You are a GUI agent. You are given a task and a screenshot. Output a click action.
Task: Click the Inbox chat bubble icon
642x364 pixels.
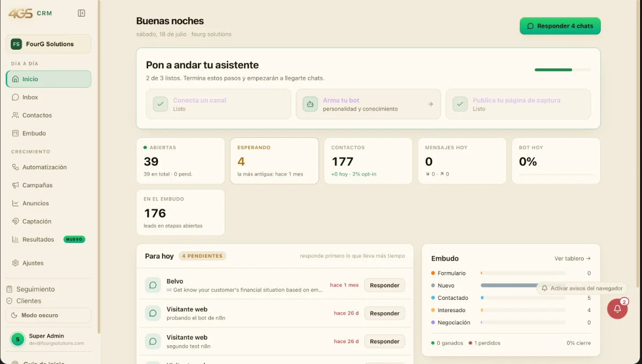click(16, 97)
